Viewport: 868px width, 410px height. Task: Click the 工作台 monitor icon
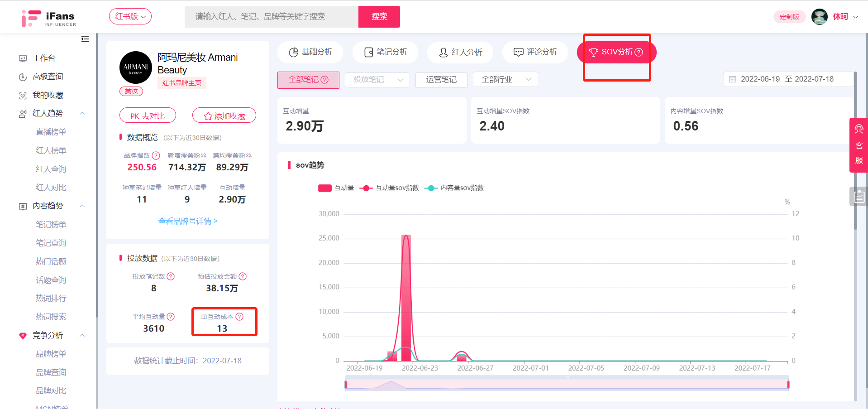(x=23, y=58)
